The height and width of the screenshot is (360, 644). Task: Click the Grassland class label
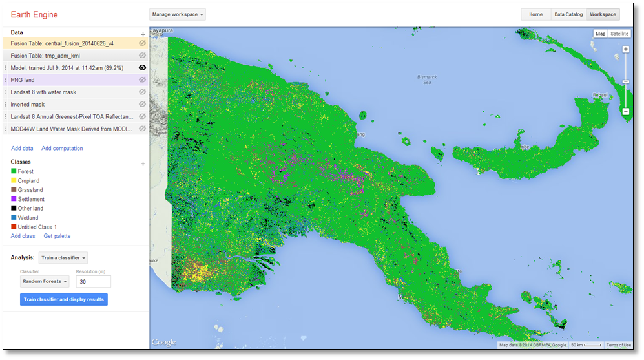click(x=30, y=190)
